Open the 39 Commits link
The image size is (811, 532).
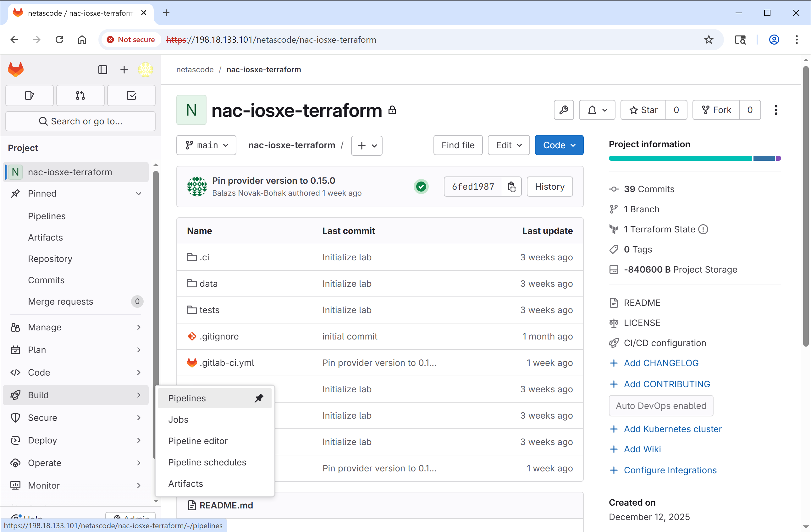649,189
